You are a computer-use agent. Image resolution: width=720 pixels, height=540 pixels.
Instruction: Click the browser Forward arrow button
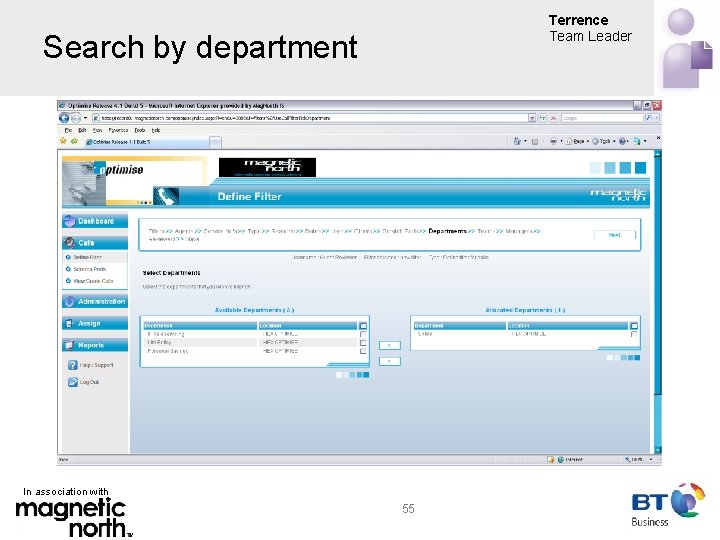click(x=76, y=118)
